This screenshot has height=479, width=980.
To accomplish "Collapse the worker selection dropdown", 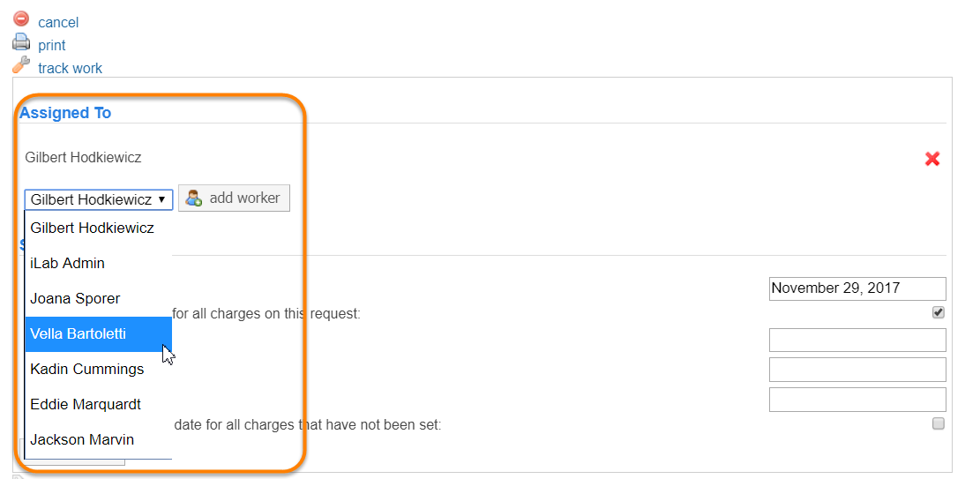I will pos(99,199).
